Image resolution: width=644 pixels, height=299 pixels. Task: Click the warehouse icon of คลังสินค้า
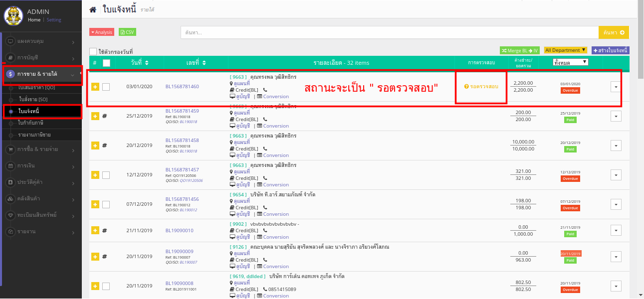pos(10,198)
